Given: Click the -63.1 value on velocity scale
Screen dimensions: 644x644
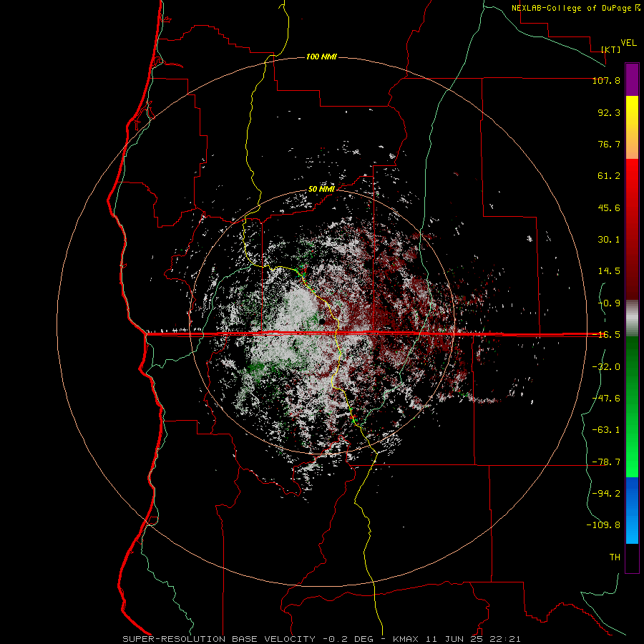Looking at the screenshot, I should [606, 430].
